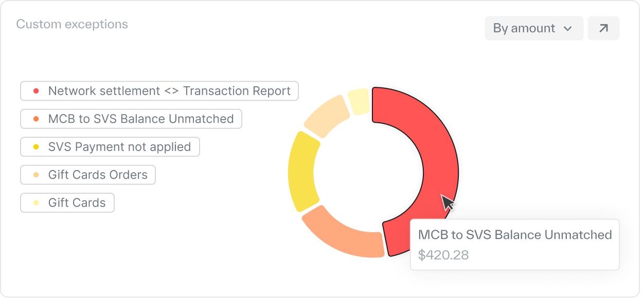Select the Gift Cards Orders legend chip
The width and height of the screenshot is (644, 298).
(88, 175)
